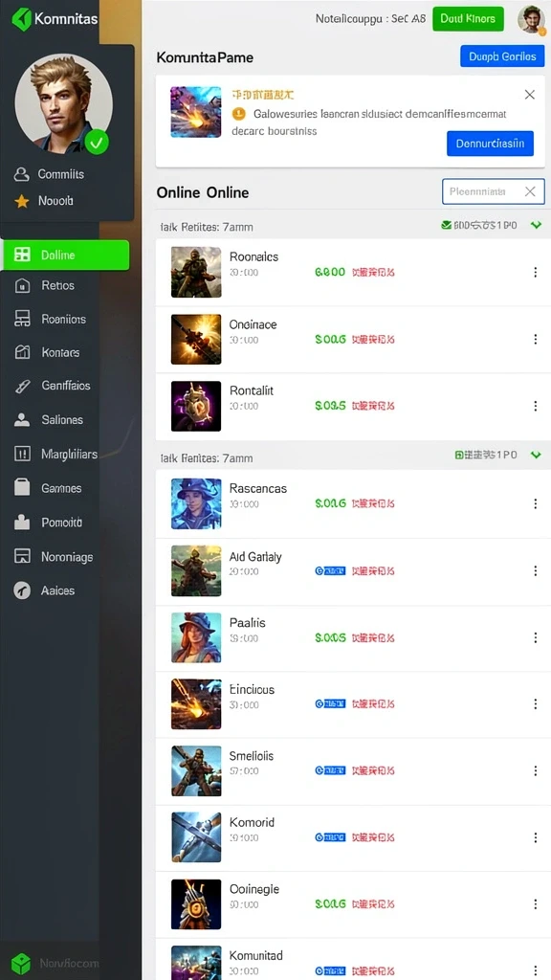Click the Pleenniata search field
The height and width of the screenshot is (980, 551).
tap(493, 191)
